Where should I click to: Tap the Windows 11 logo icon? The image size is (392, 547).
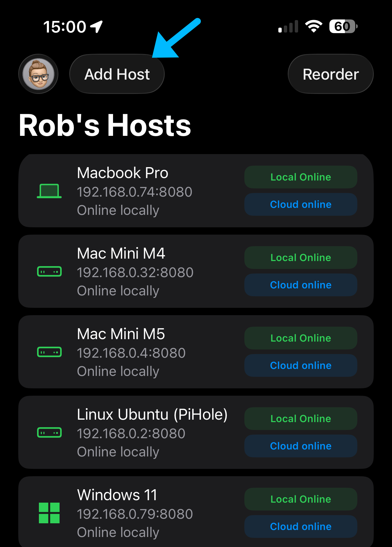point(49,513)
